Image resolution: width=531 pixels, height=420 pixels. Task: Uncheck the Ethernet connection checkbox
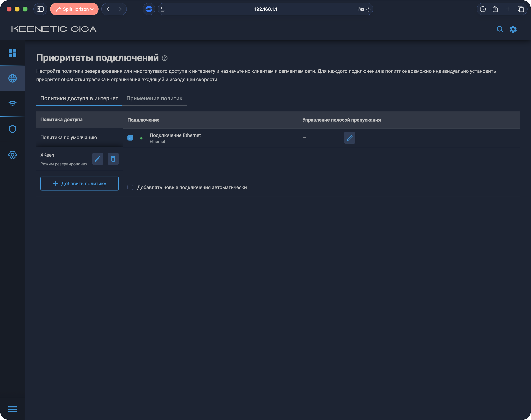click(x=130, y=138)
